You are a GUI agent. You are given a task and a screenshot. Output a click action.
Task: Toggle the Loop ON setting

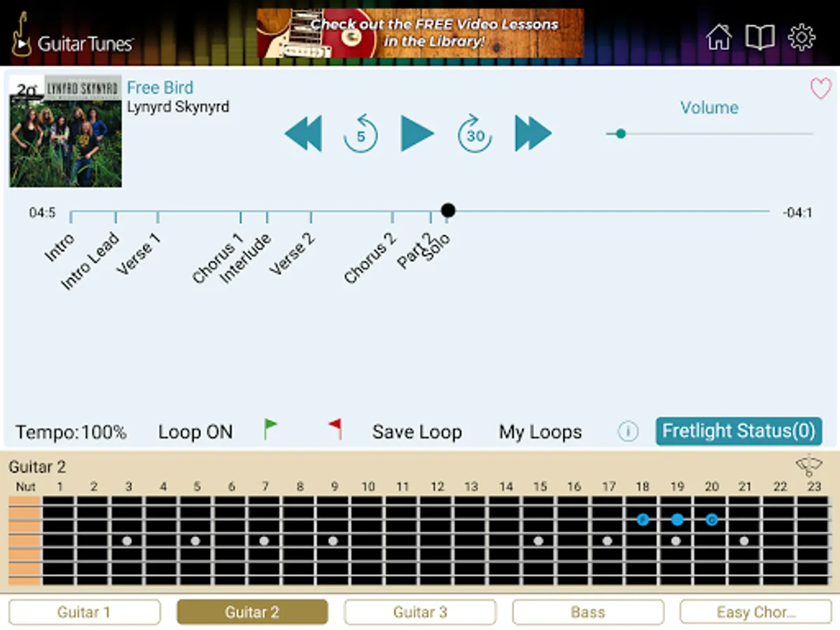(195, 433)
